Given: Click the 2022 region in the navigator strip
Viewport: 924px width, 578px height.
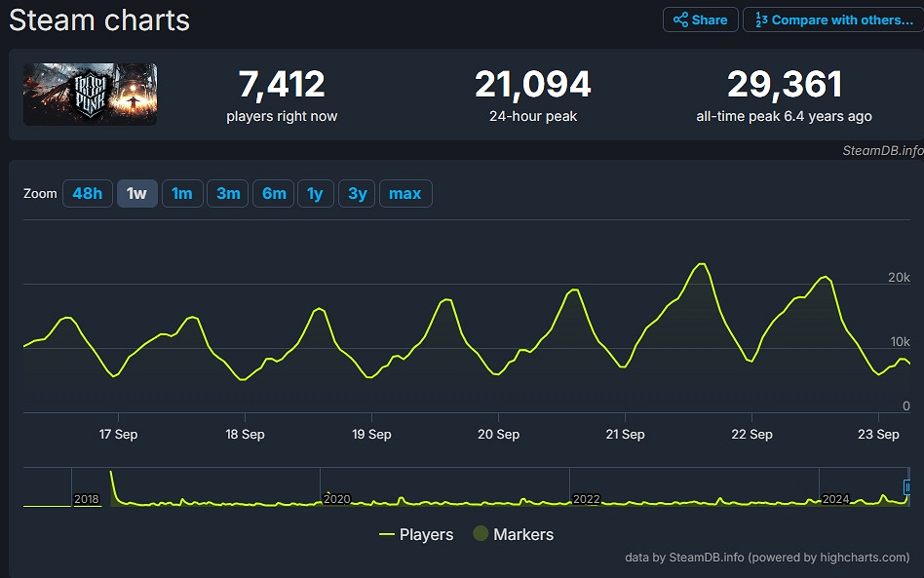Looking at the screenshot, I should [586, 498].
